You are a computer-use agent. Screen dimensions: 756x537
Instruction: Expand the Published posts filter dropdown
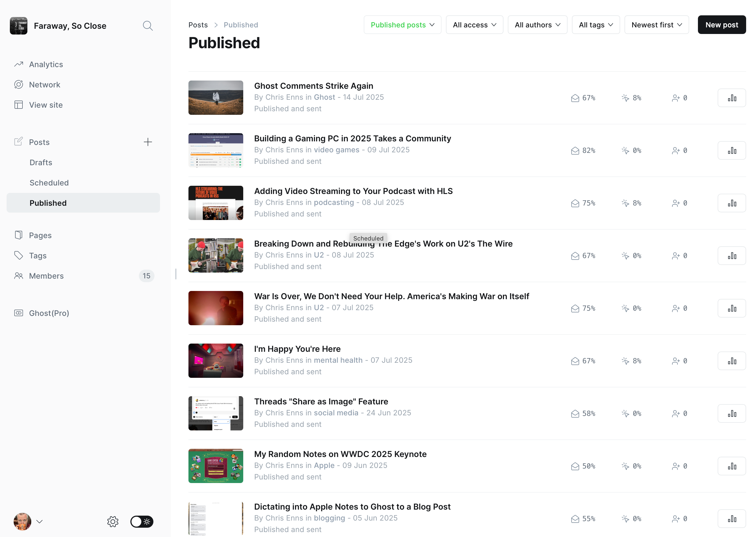coord(402,25)
